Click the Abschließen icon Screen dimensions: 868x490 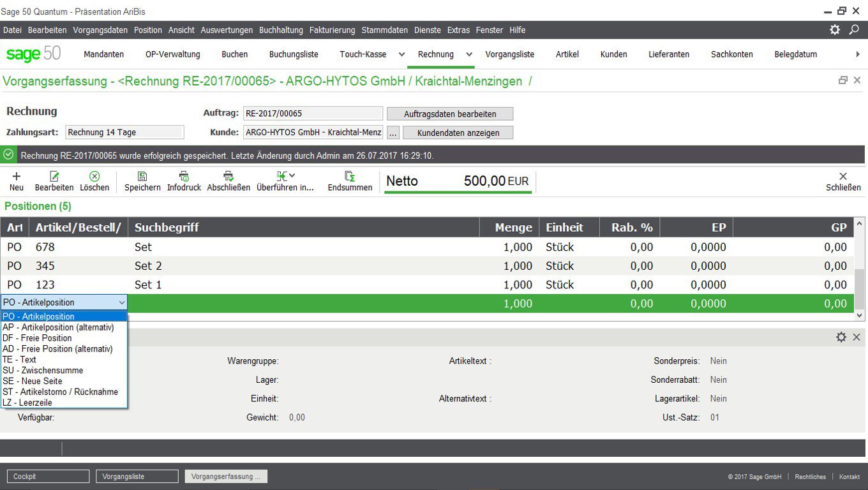coord(228,177)
